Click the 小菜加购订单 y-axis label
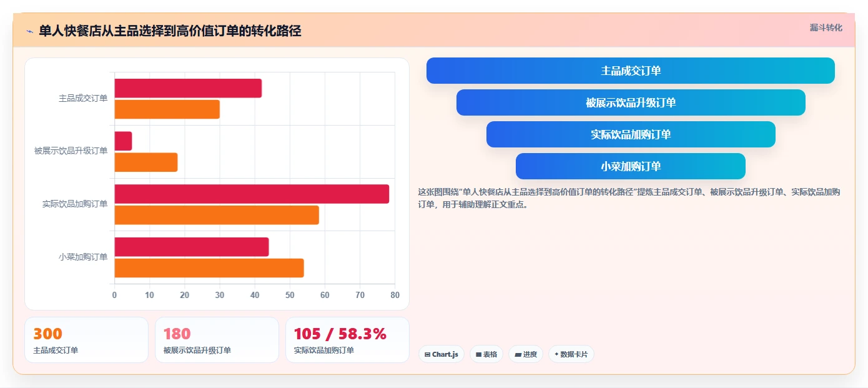 coord(83,257)
